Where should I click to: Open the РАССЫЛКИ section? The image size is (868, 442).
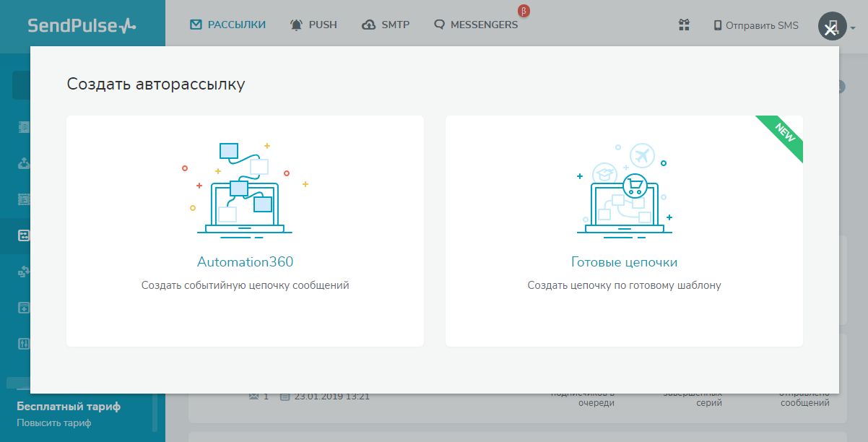coord(227,25)
